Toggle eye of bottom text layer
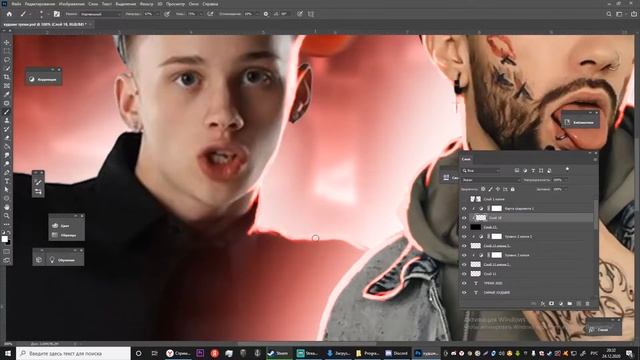 pyautogui.click(x=464, y=293)
